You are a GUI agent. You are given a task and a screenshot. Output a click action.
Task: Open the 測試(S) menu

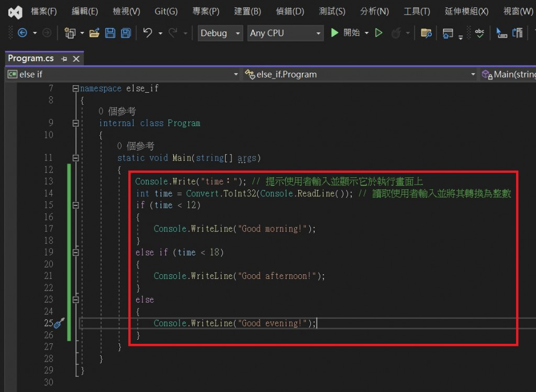click(x=332, y=12)
